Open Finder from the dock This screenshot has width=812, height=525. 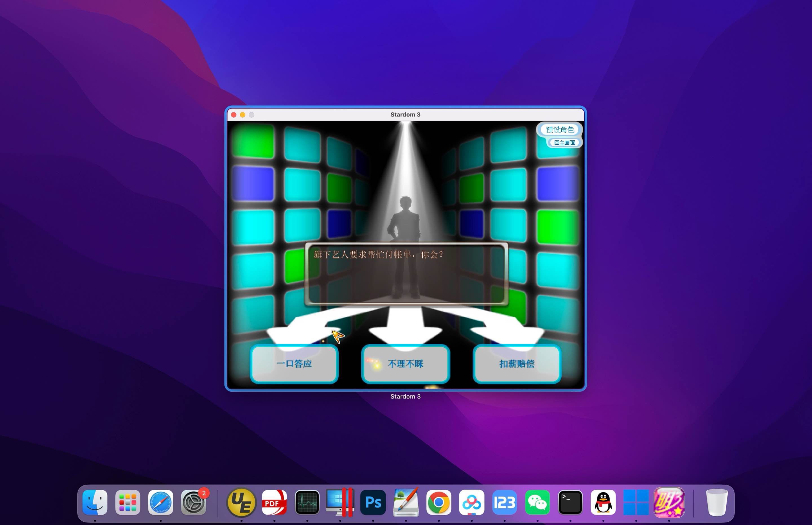pyautogui.click(x=95, y=502)
